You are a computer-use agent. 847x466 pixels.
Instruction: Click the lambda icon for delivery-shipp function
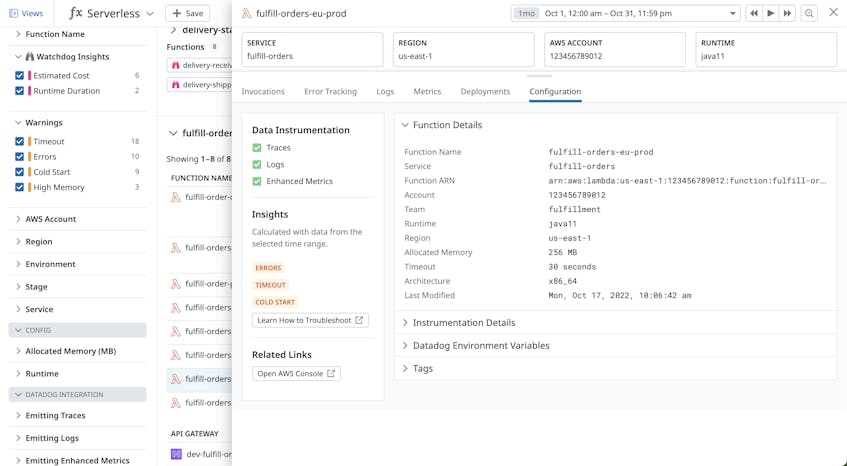click(x=175, y=85)
